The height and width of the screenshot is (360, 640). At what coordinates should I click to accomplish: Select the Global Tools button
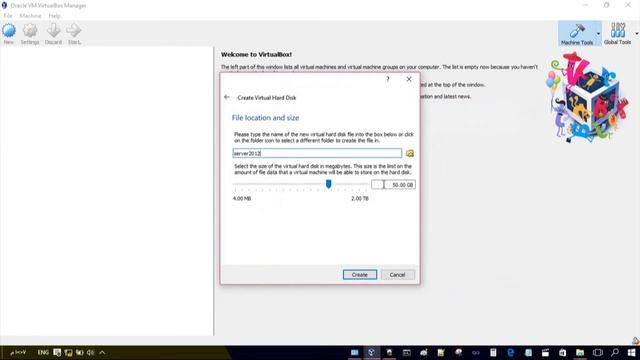(617, 33)
